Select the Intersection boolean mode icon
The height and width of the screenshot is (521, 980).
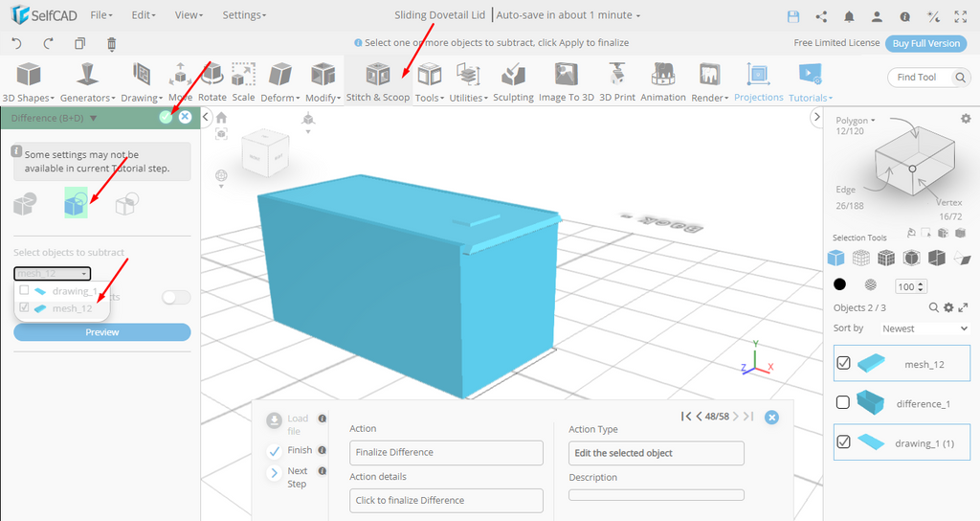[127, 203]
